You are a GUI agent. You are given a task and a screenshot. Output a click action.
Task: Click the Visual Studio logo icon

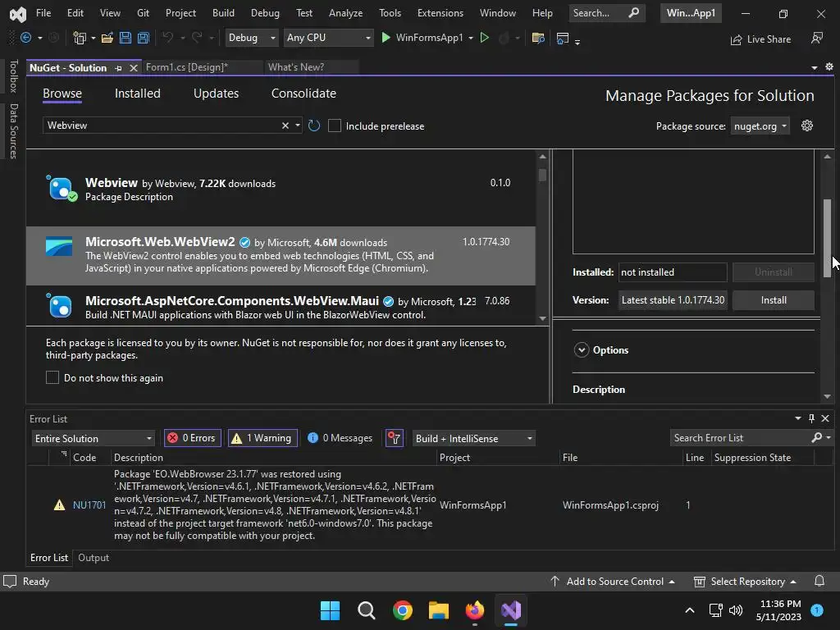[18, 14]
